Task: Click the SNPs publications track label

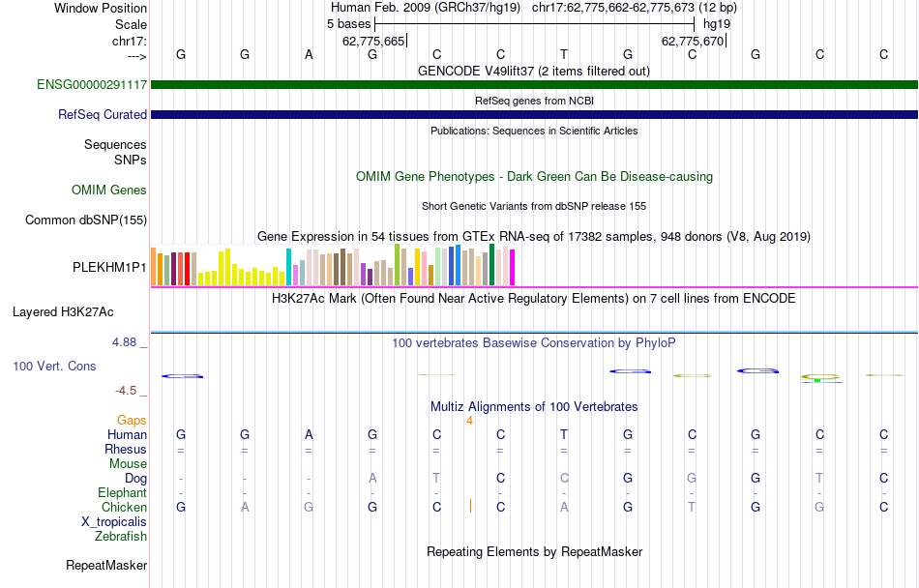Action: [x=131, y=160]
